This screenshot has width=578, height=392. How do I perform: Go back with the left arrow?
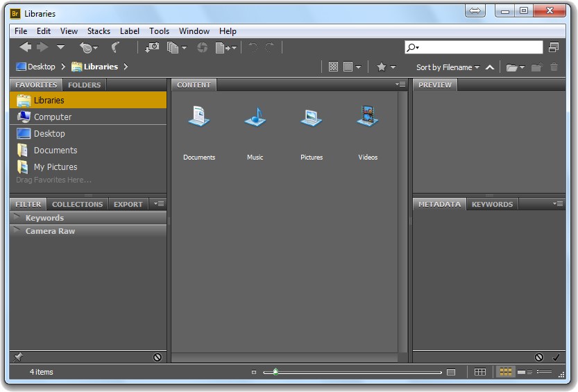26,47
